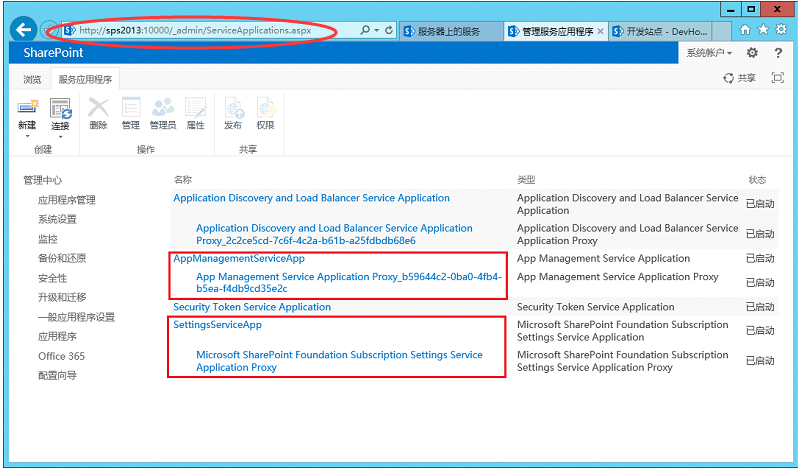This screenshot has width=798, height=469.
Task: Open the browser Tools gear icon
Action: [781, 30]
